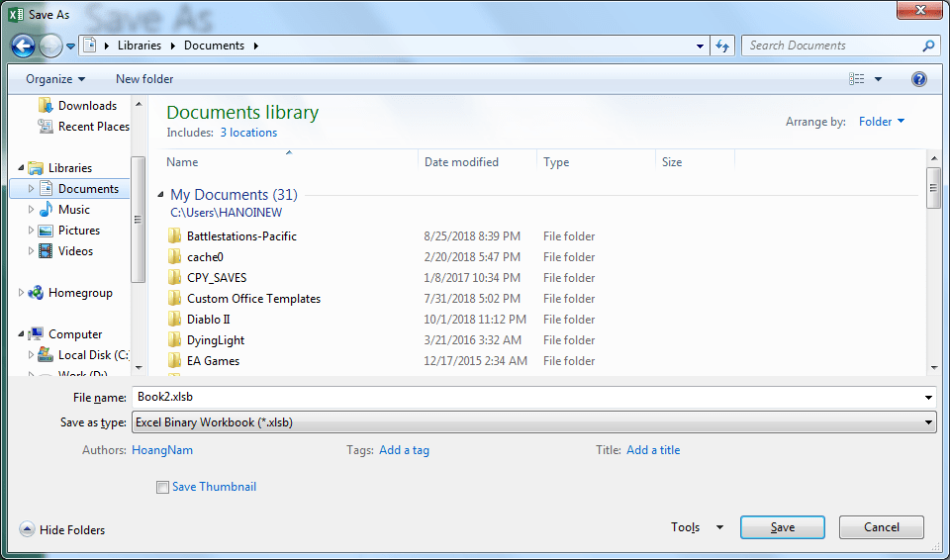Open help with the question mark icon
Viewport: 950px width, 560px height.
(918, 79)
